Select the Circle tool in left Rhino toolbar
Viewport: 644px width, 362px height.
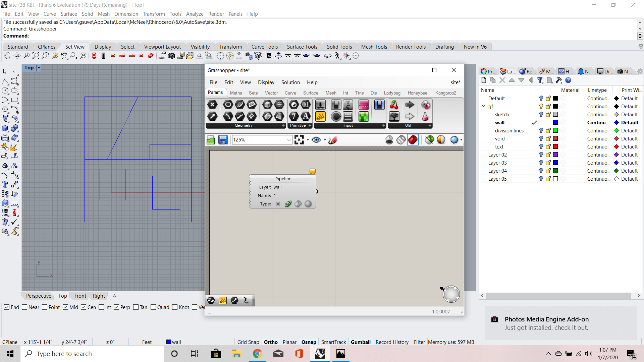tap(5, 90)
